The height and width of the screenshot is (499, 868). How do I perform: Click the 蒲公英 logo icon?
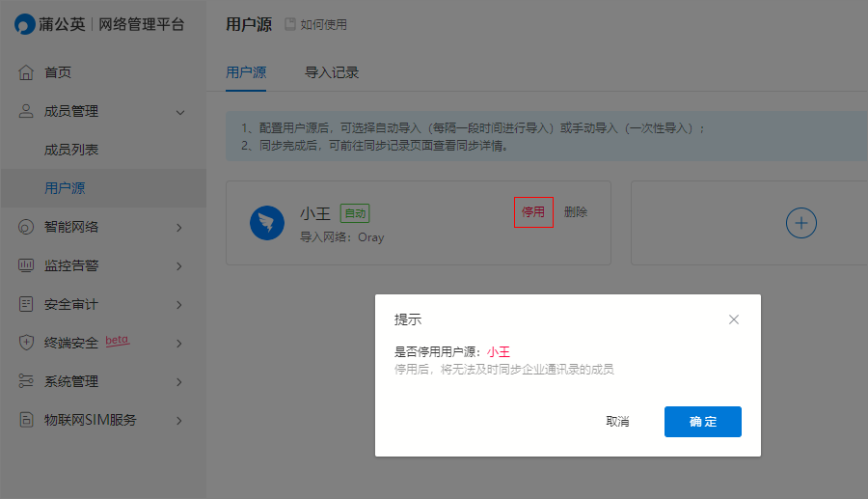click(x=25, y=24)
